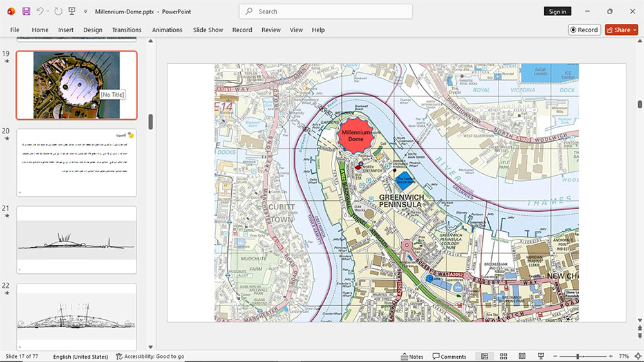Open the Share button dropdown
This screenshot has width=644, height=362.
pos(635,30)
